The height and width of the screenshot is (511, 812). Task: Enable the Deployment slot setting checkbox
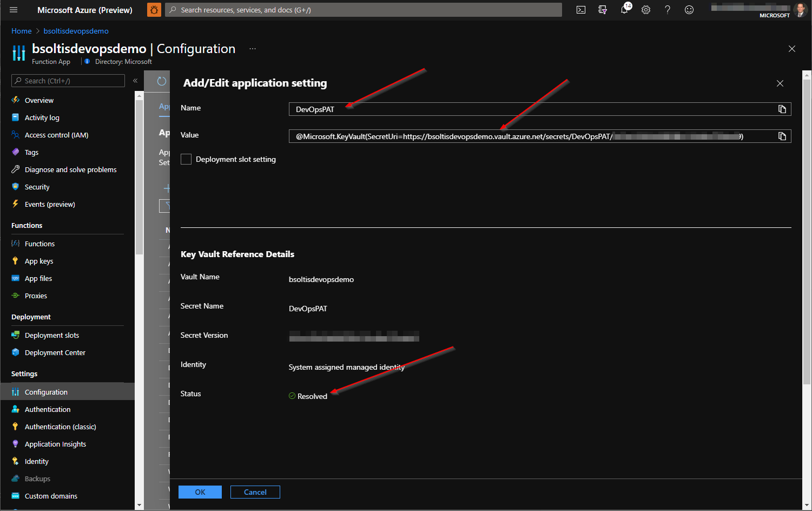coord(186,159)
